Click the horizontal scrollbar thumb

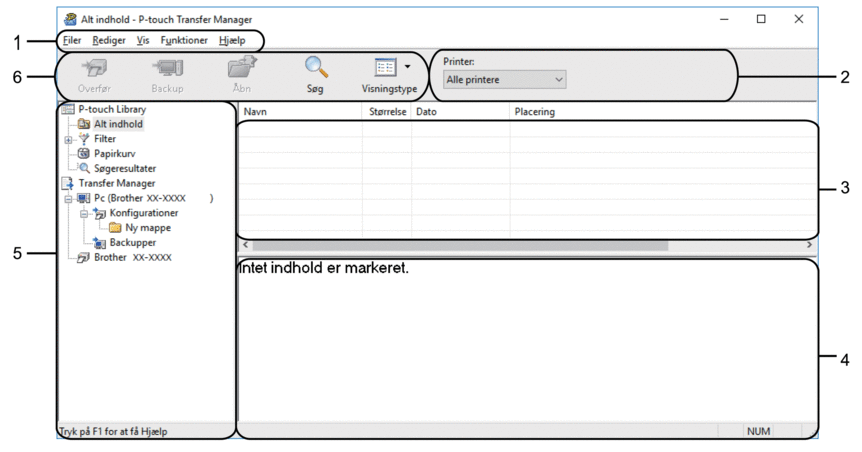pos(460,245)
